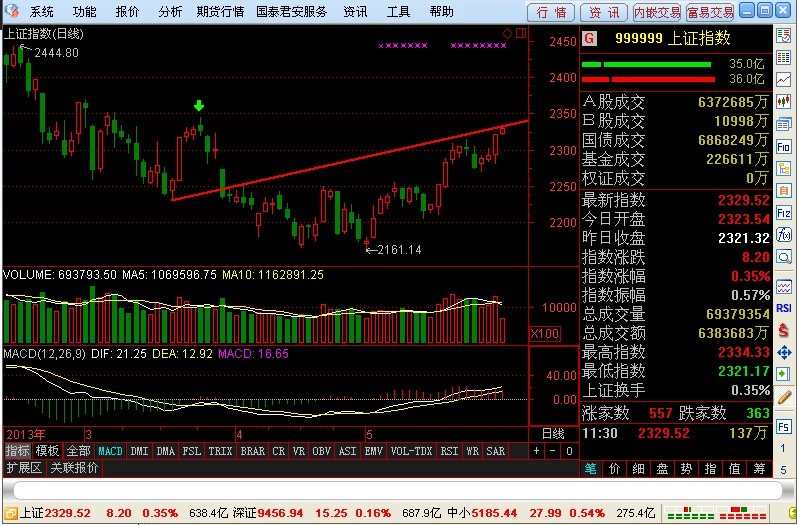Viewport: 797px width, 525px height.
Task: Select the line trend chart sidebar icon
Action: click(783, 79)
